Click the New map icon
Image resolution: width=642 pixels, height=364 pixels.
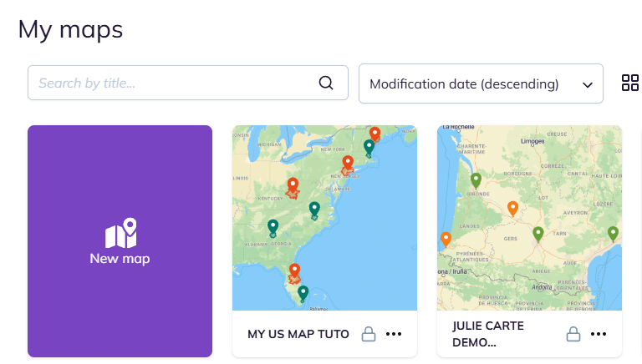pyautogui.click(x=120, y=233)
